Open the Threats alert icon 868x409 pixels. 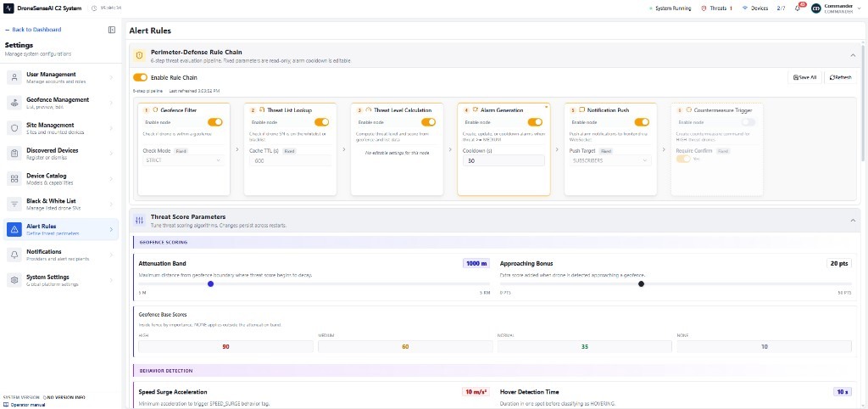704,8
